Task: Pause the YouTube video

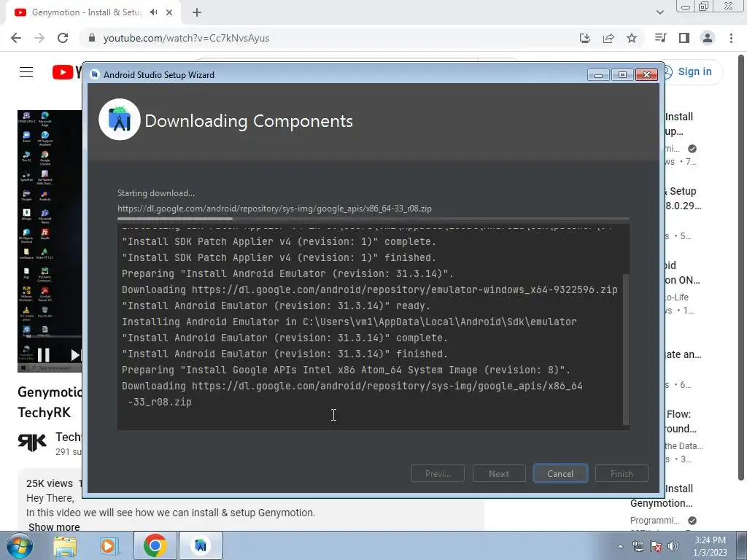Action: tap(43, 355)
